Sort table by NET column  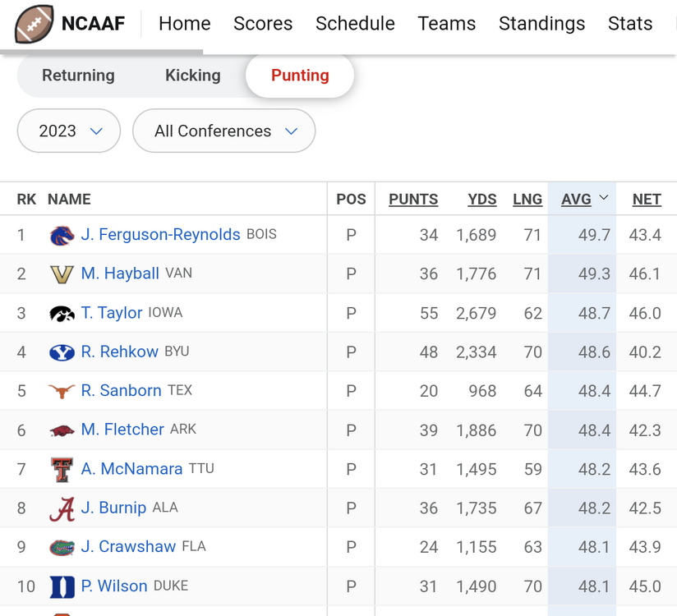pyautogui.click(x=647, y=200)
